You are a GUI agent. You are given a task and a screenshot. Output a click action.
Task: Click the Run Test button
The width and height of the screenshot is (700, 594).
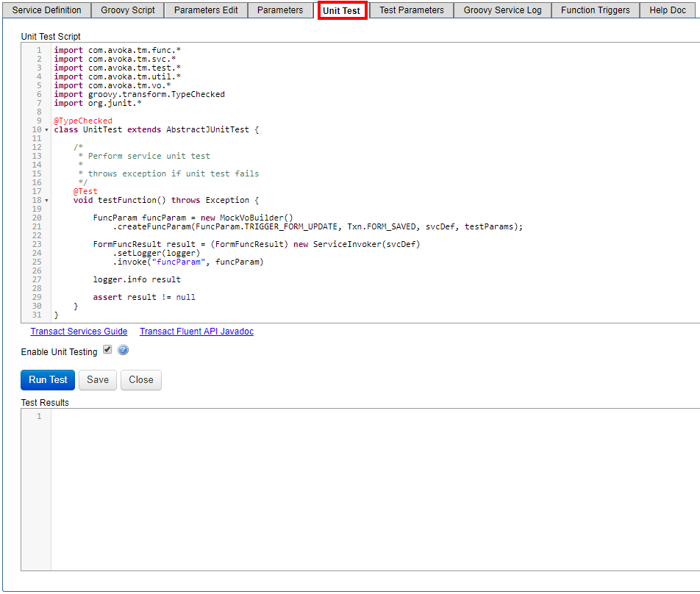click(47, 380)
